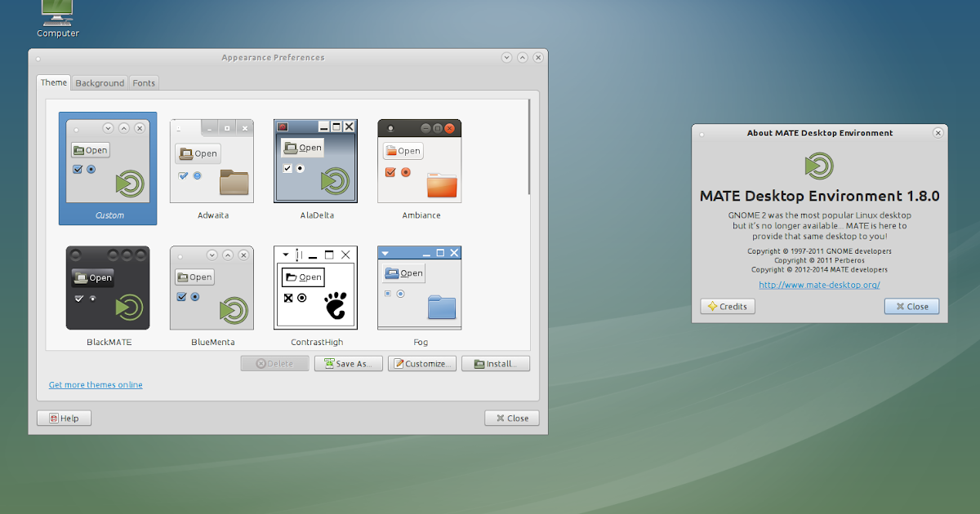Screen dimensions: 980x514
Task: Close the Appearance Preferences dialog via Close button
Action: pos(512,418)
